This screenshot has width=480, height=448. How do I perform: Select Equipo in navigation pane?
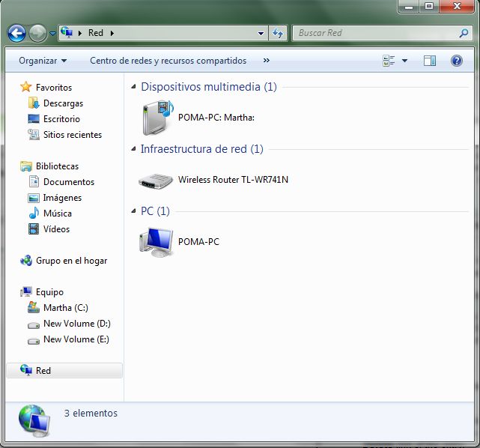point(49,292)
